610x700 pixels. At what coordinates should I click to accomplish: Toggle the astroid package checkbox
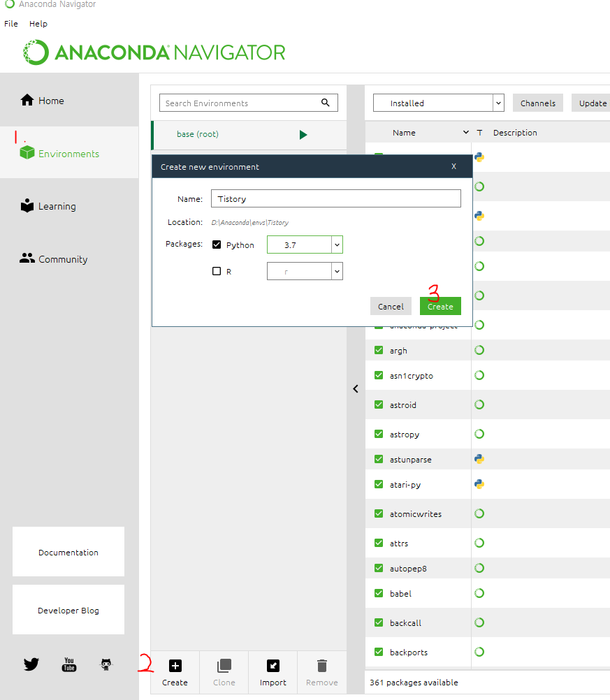tap(379, 404)
